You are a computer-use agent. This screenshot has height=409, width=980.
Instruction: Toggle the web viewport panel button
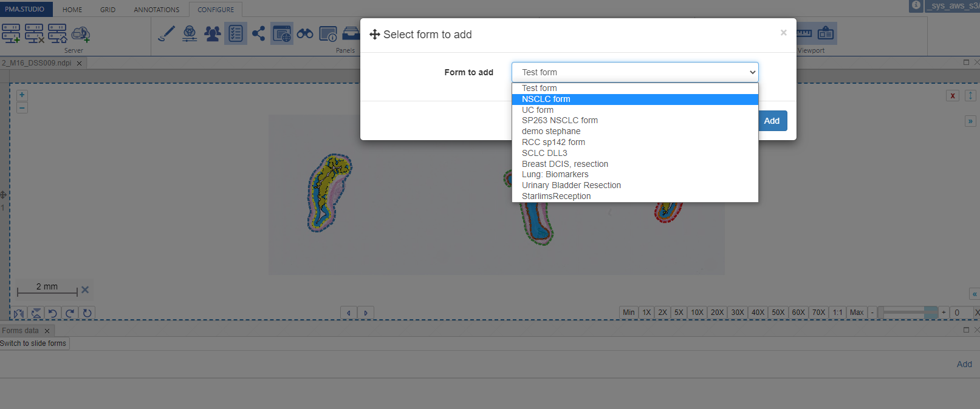[282, 34]
